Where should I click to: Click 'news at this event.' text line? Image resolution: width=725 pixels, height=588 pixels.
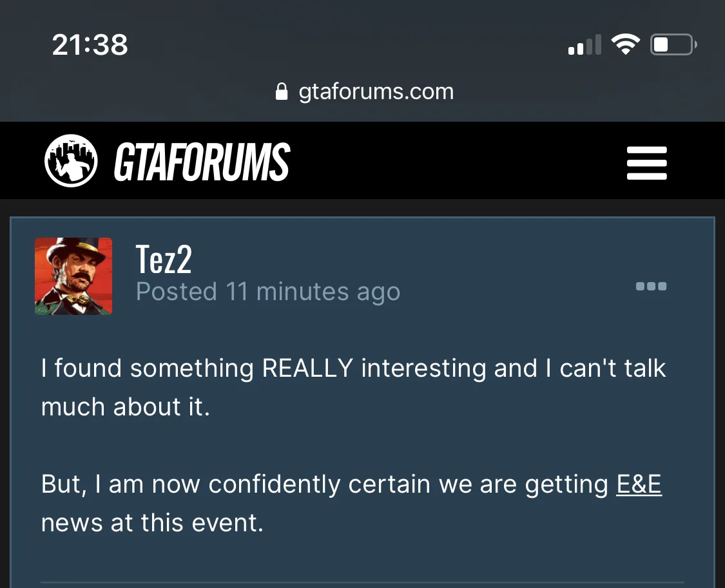(153, 522)
